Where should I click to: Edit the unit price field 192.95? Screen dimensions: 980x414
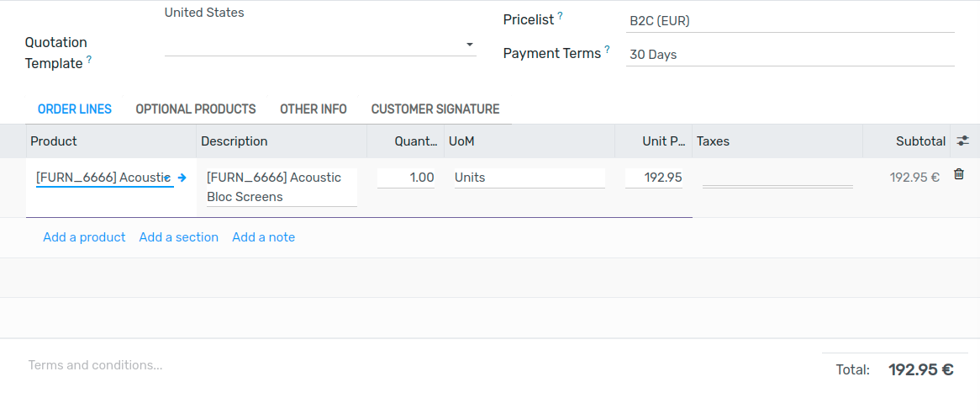654,178
